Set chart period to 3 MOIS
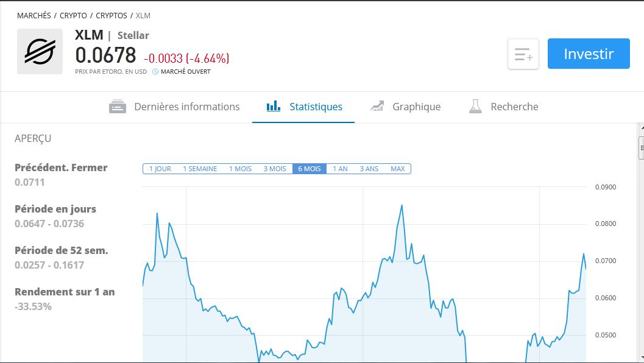Viewport: 644px width, 363px height. (275, 169)
